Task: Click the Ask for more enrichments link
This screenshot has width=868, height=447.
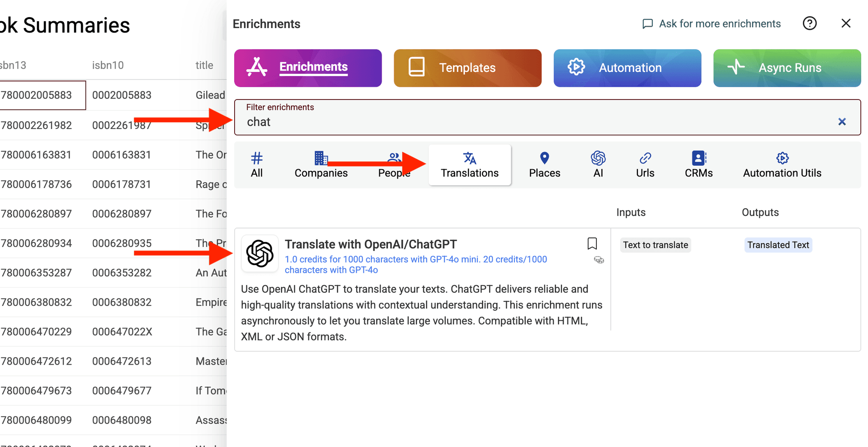Action: coord(720,24)
